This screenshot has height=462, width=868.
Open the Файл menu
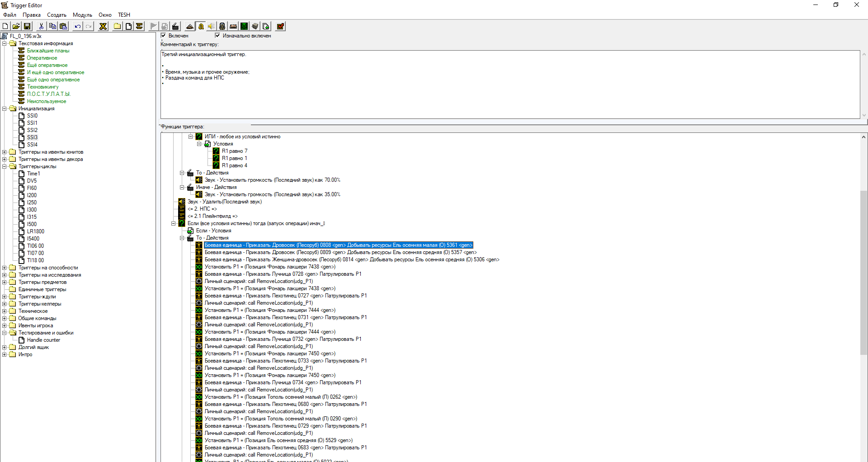tap(10, 15)
